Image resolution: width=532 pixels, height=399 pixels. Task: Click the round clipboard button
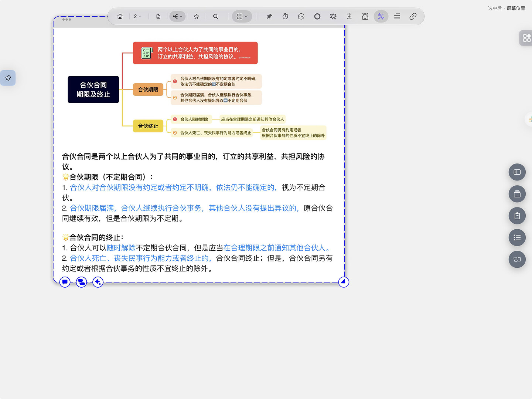517,216
